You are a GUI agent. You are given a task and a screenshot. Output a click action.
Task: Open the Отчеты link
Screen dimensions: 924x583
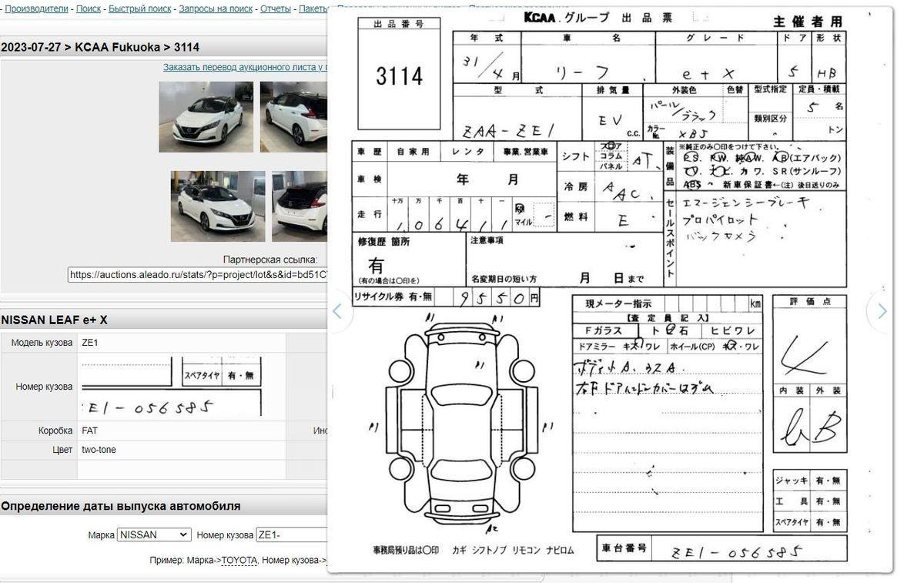point(276,8)
